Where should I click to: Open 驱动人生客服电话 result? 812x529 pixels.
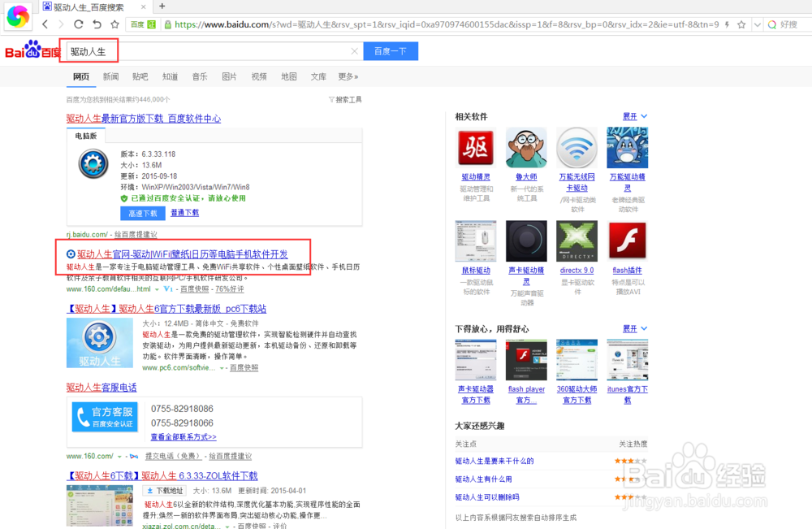click(x=101, y=388)
